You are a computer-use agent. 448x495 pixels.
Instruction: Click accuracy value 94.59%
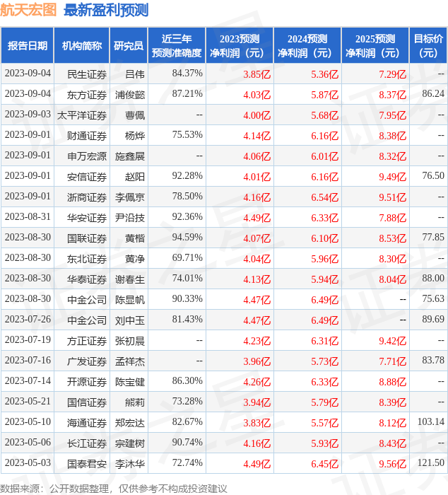point(187,237)
